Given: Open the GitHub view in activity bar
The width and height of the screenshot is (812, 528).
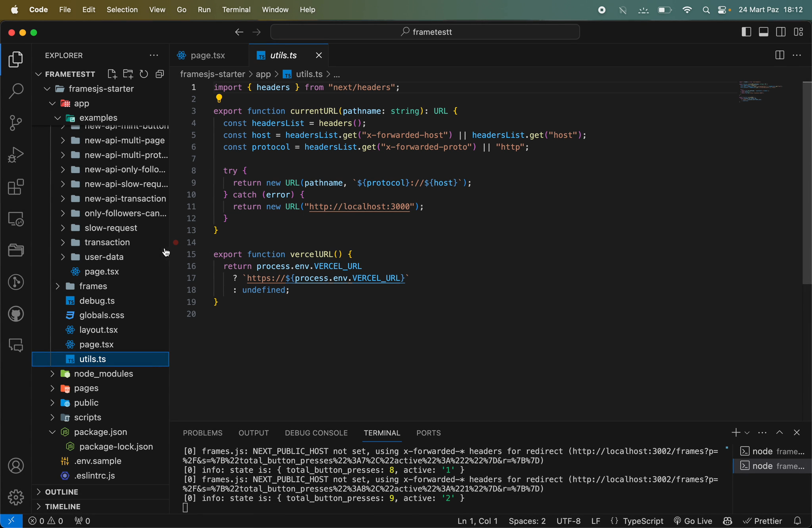Looking at the screenshot, I should coord(16,314).
